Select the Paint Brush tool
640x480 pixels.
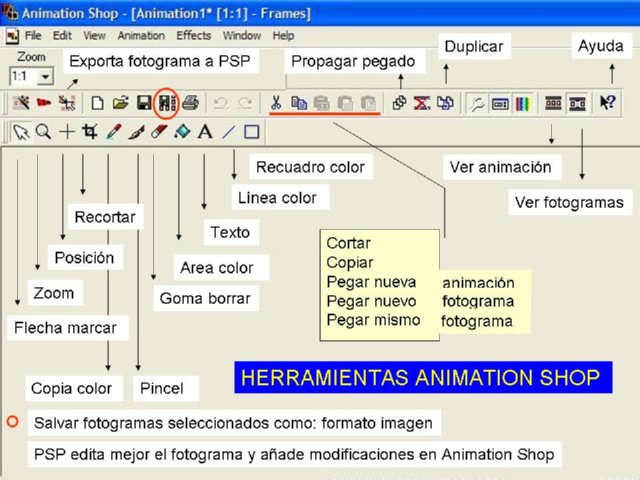pyautogui.click(x=136, y=132)
